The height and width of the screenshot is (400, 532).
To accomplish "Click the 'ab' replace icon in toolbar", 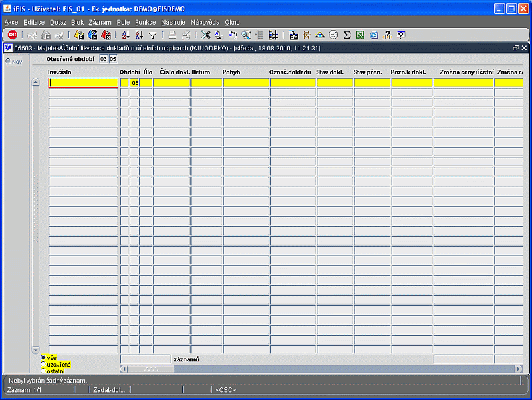I will click(x=233, y=35).
